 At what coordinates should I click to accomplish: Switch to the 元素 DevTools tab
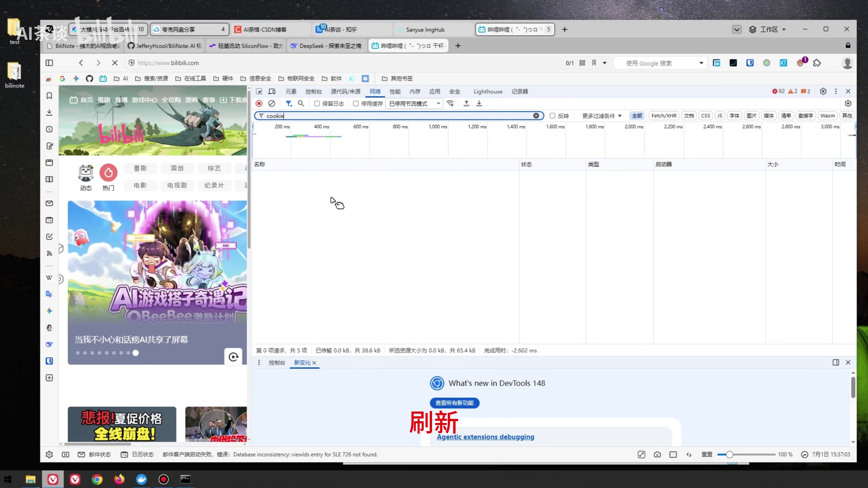pyautogui.click(x=291, y=91)
